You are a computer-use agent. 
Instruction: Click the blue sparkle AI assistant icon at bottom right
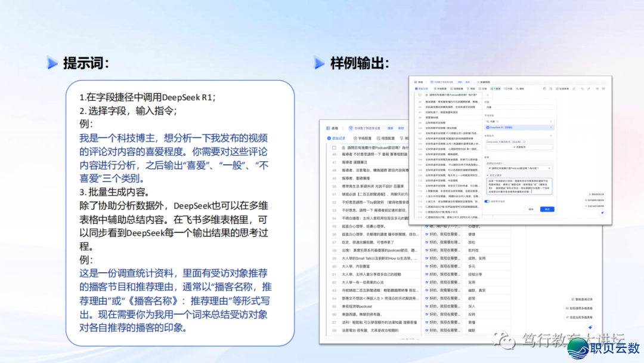[590, 327]
